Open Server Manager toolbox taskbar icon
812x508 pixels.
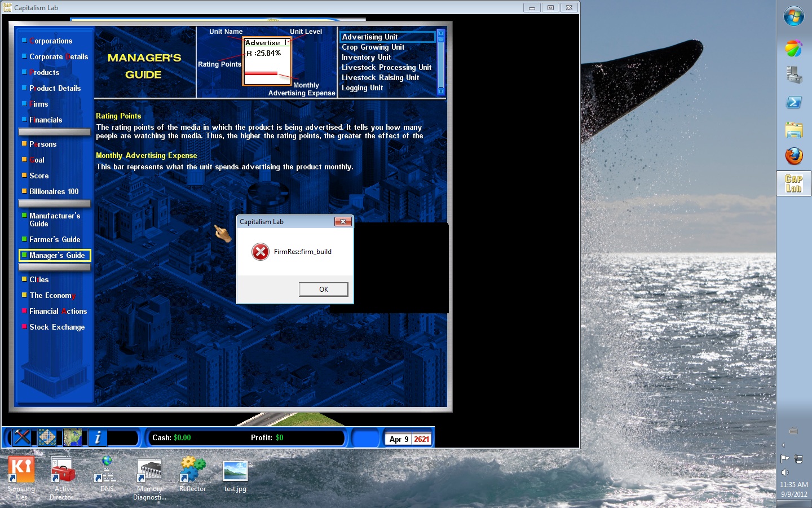click(x=794, y=75)
